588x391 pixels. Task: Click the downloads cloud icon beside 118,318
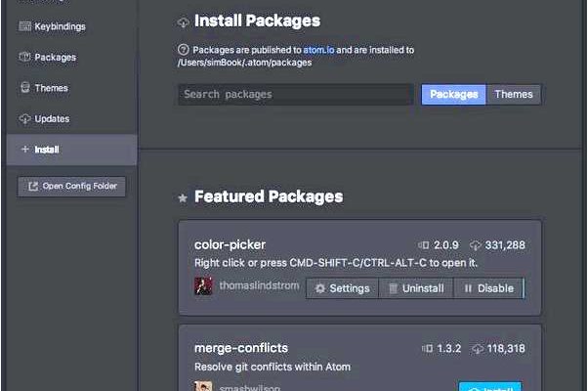[478, 349]
